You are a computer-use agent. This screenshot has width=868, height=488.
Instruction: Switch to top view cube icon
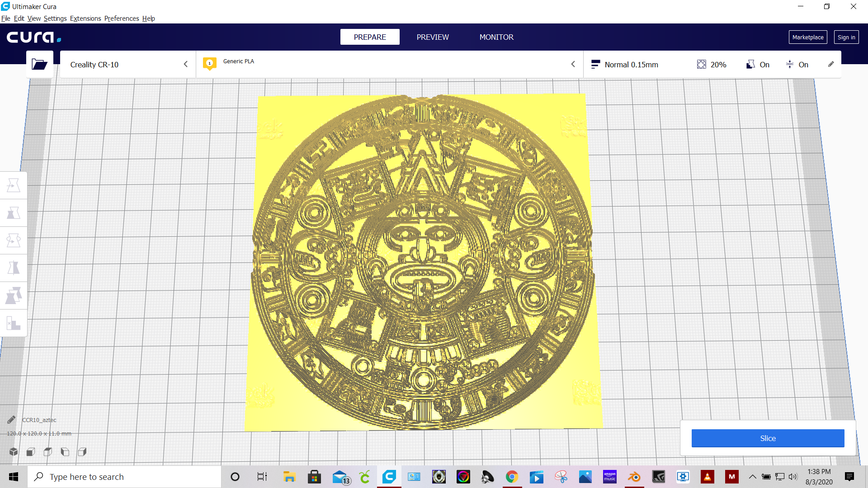click(48, 451)
